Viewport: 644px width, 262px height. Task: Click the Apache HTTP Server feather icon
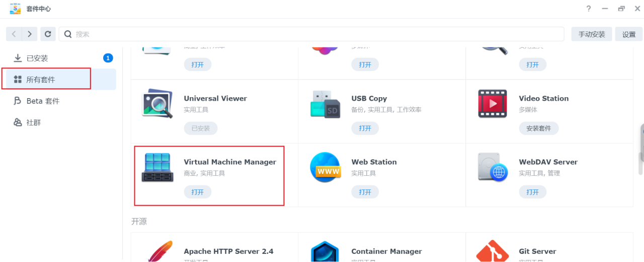[x=157, y=252]
